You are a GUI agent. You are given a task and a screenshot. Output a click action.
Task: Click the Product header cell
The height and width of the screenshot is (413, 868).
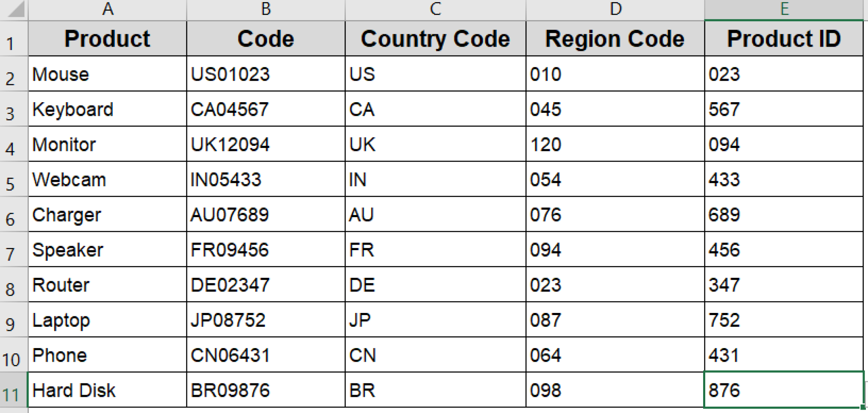point(107,38)
